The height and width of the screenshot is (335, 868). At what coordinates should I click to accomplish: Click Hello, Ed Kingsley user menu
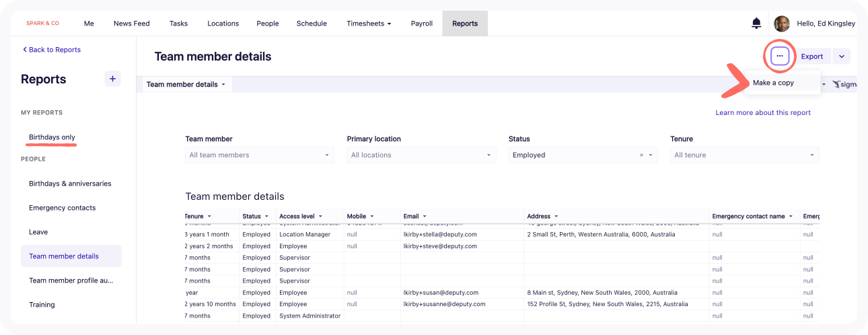pos(826,24)
